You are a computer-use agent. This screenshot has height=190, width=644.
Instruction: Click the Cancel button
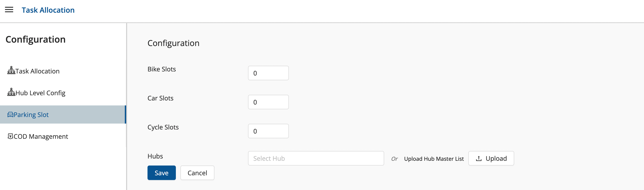(197, 173)
